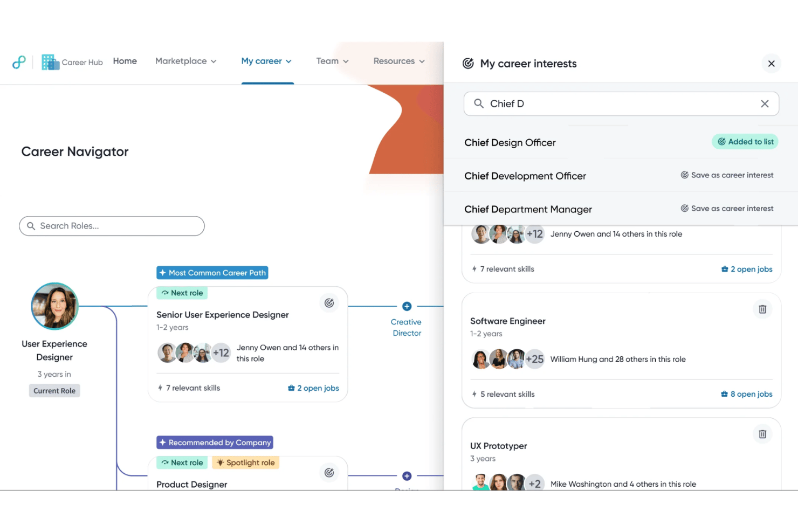The image size is (798, 532).
Task: Open the Product Designer card title
Action: (x=191, y=485)
